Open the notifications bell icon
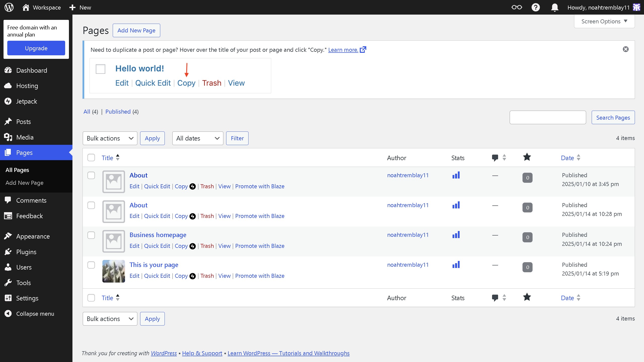The height and width of the screenshot is (362, 644). pyautogui.click(x=554, y=7)
